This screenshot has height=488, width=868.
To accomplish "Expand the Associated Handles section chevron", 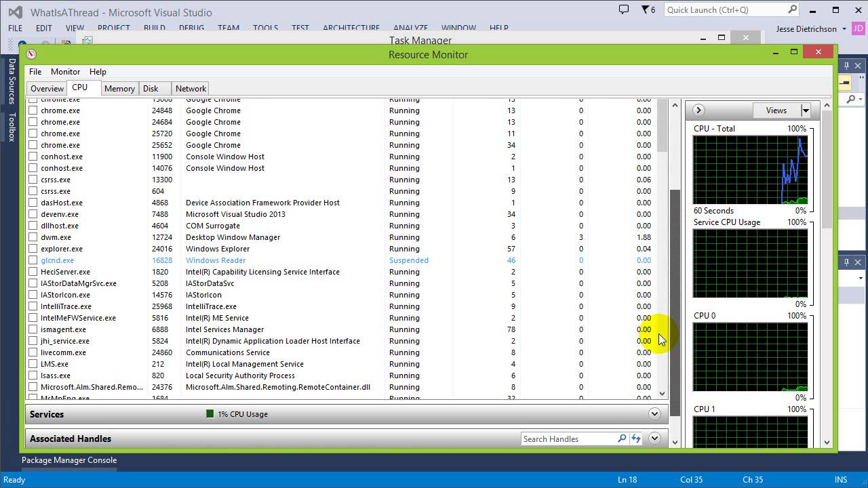I will [654, 439].
